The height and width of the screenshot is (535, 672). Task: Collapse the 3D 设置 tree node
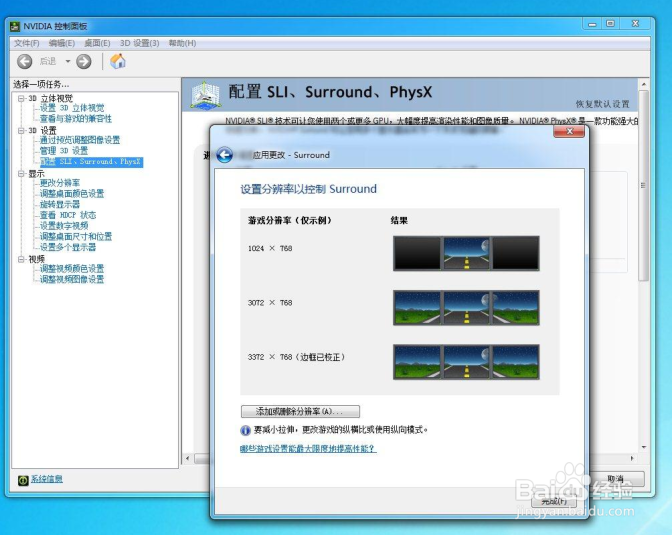[x=21, y=130]
